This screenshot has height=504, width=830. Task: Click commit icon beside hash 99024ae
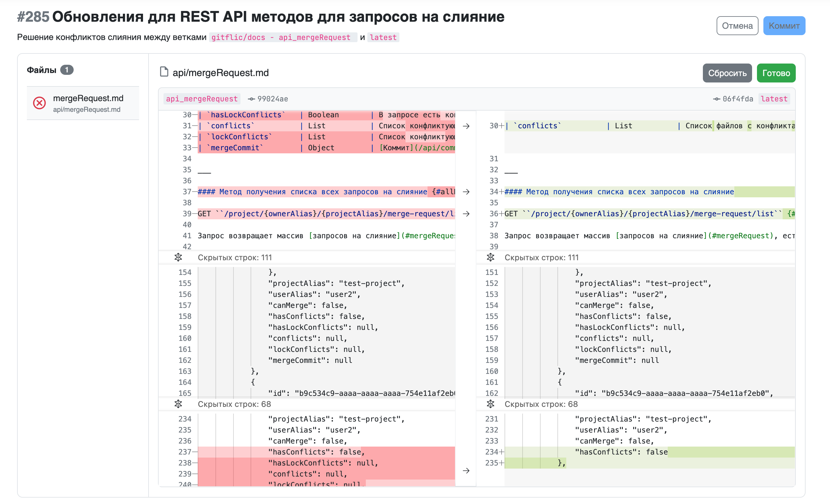point(251,99)
